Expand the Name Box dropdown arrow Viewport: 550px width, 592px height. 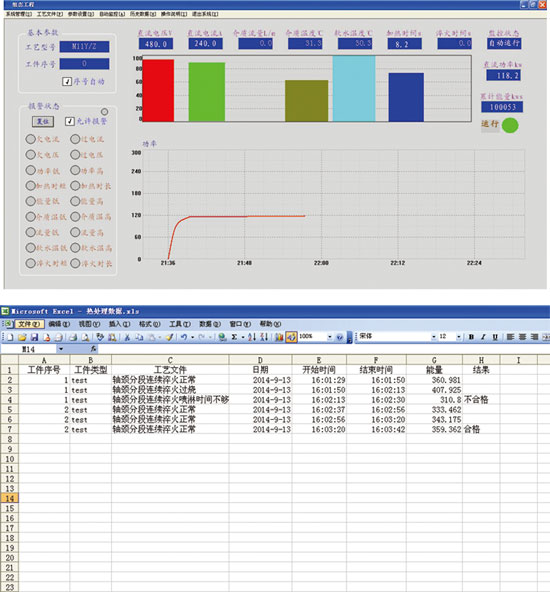click(61, 349)
